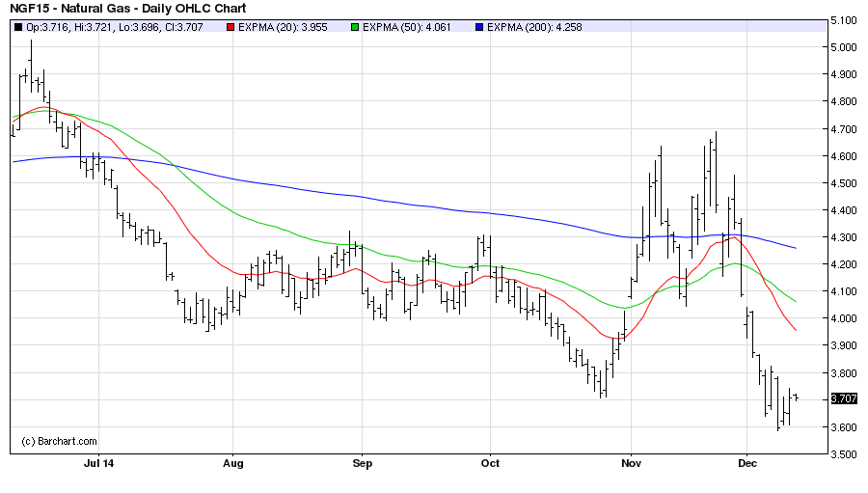Click the 3.500 price axis label

point(844,454)
